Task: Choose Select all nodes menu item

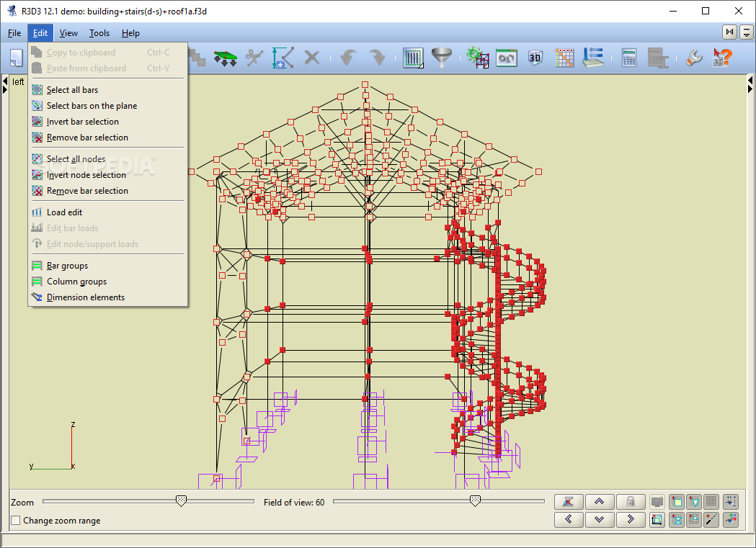Action: (107, 159)
